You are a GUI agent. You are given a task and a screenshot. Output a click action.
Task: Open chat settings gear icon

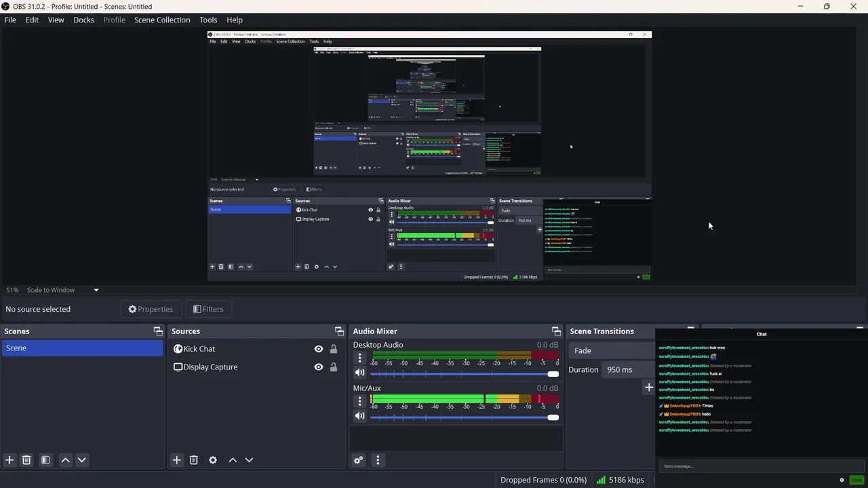[842, 480]
